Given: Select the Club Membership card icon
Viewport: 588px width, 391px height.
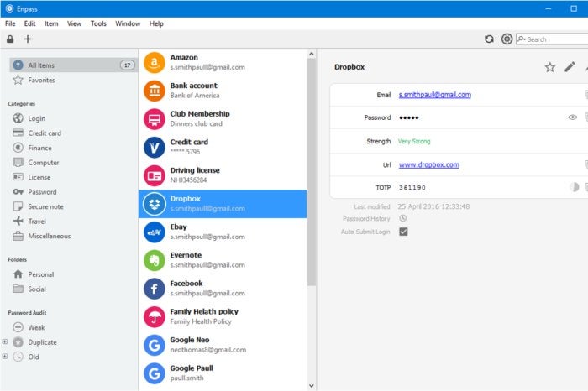Looking at the screenshot, I should (154, 119).
